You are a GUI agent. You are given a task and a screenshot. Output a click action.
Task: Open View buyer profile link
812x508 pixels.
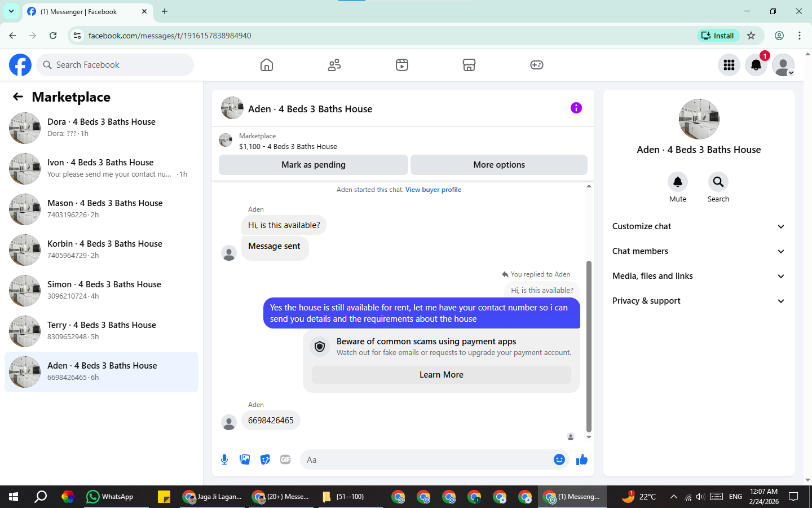(433, 190)
